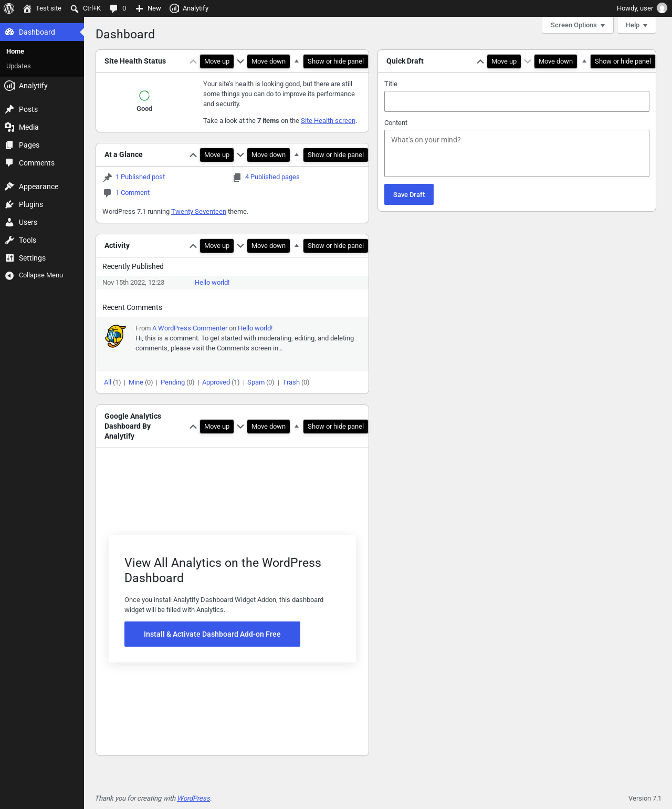The width and height of the screenshot is (672, 809).
Task: Move Activity panel up arrow
Action: [193, 246]
